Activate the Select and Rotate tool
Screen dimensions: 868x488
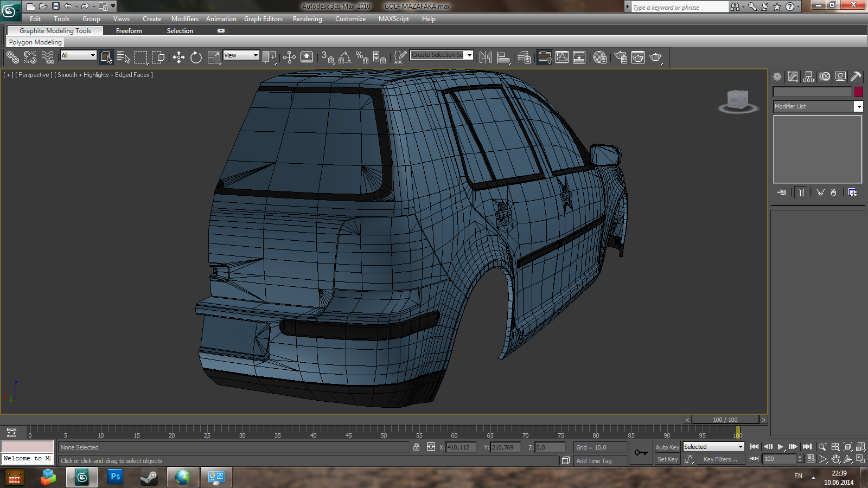point(196,57)
